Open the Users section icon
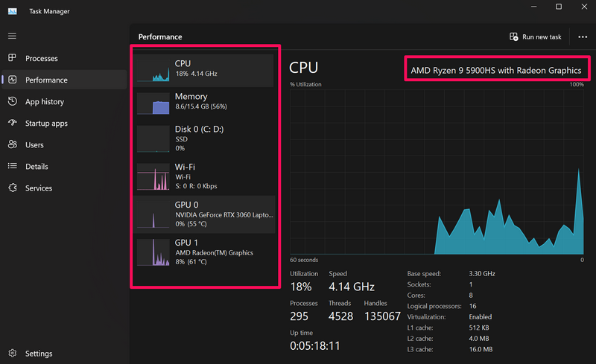596x364 pixels. coord(13,144)
